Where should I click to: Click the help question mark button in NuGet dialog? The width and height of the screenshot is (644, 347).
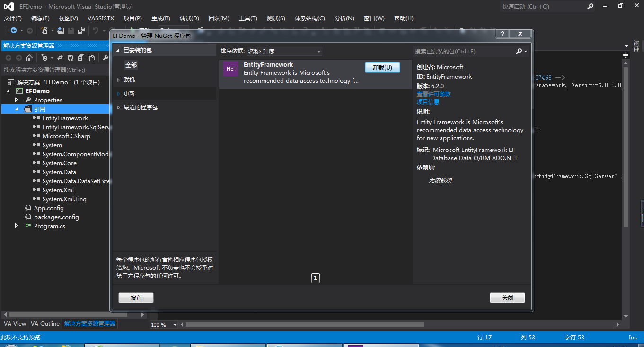[x=503, y=34]
